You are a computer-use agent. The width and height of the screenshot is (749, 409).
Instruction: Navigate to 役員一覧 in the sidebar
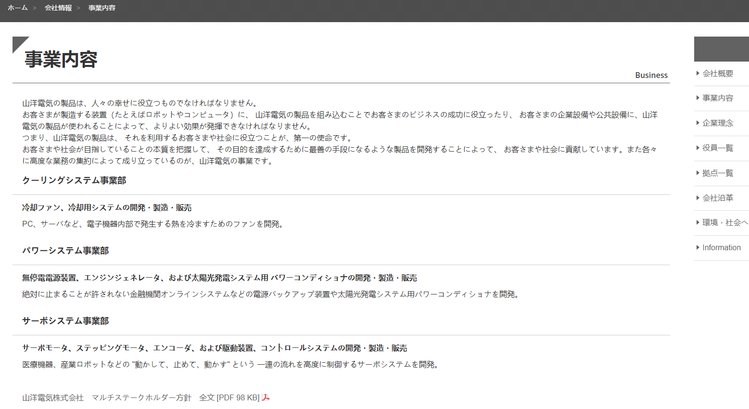[718, 148]
